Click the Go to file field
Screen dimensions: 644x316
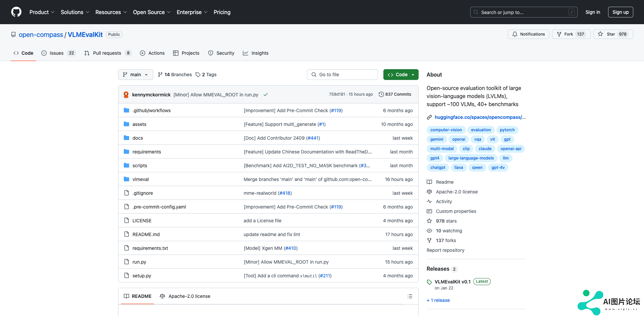[342, 75]
